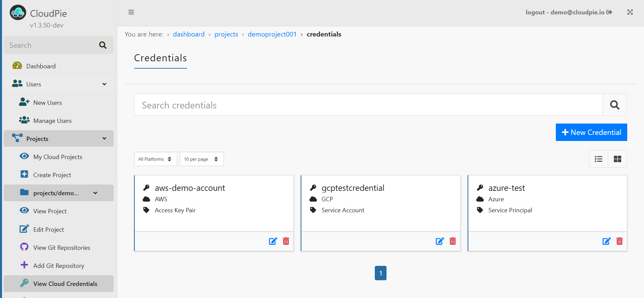Focus the Search credentials field
Viewport: 644px width, 298px height.
368,105
